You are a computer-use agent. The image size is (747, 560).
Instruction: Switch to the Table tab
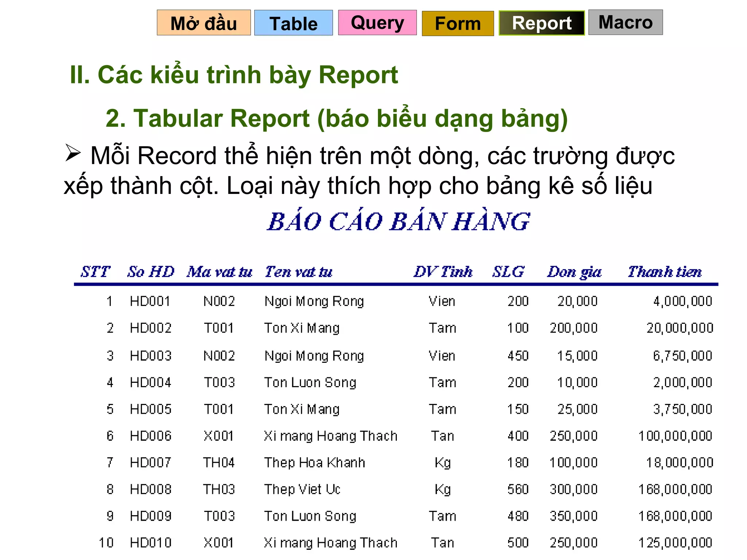293,23
